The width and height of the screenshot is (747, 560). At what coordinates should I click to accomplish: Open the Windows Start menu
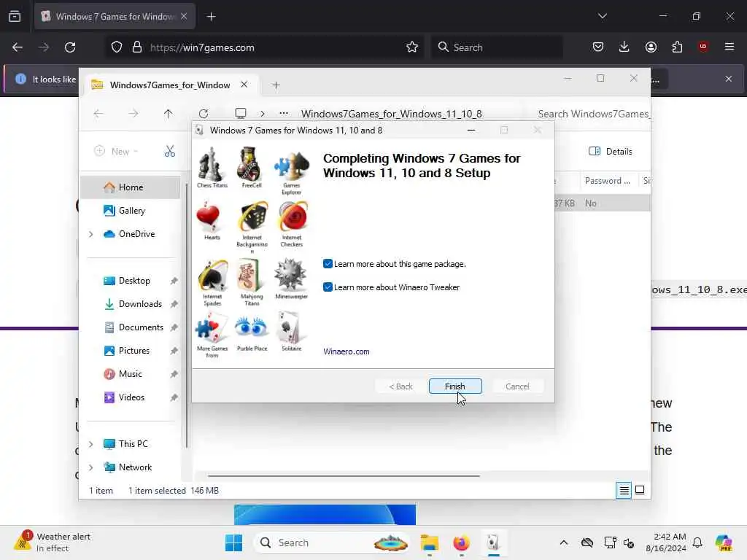(233, 542)
